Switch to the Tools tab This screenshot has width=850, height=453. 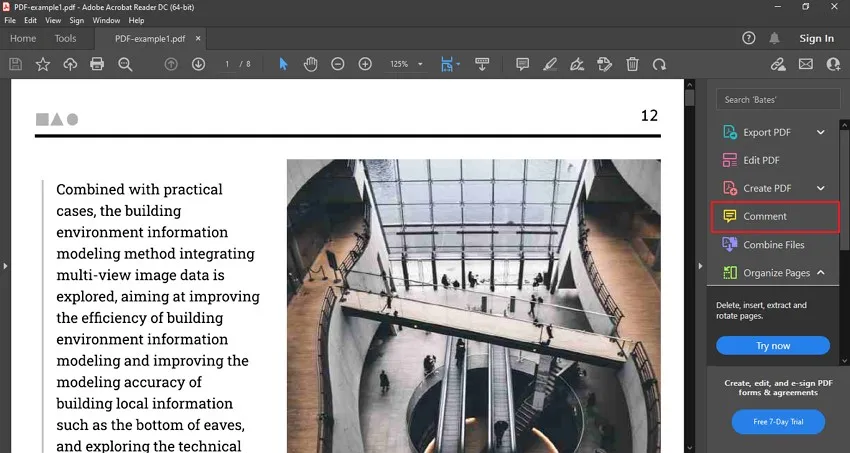[65, 38]
